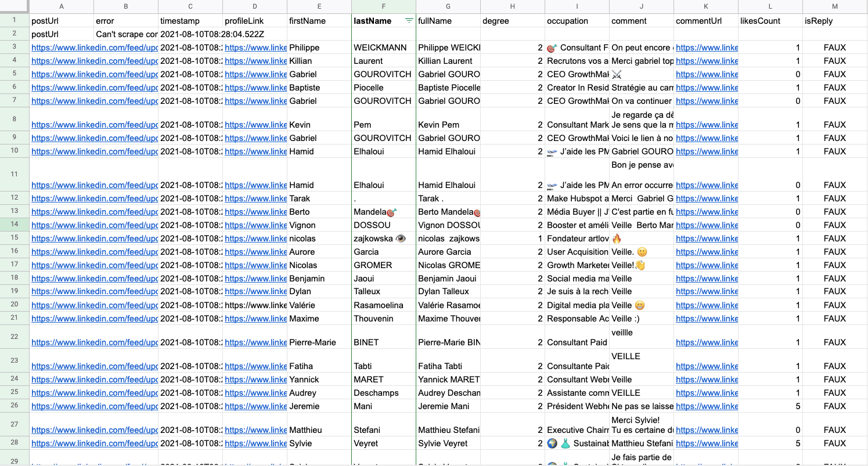Select row 22 header

click(15, 337)
